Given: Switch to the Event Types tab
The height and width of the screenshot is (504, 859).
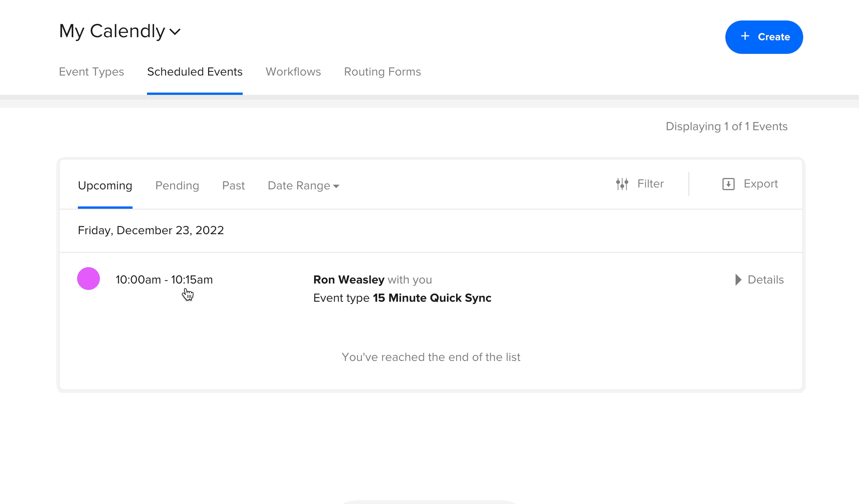Looking at the screenshot, I should [x=92, y=72].
